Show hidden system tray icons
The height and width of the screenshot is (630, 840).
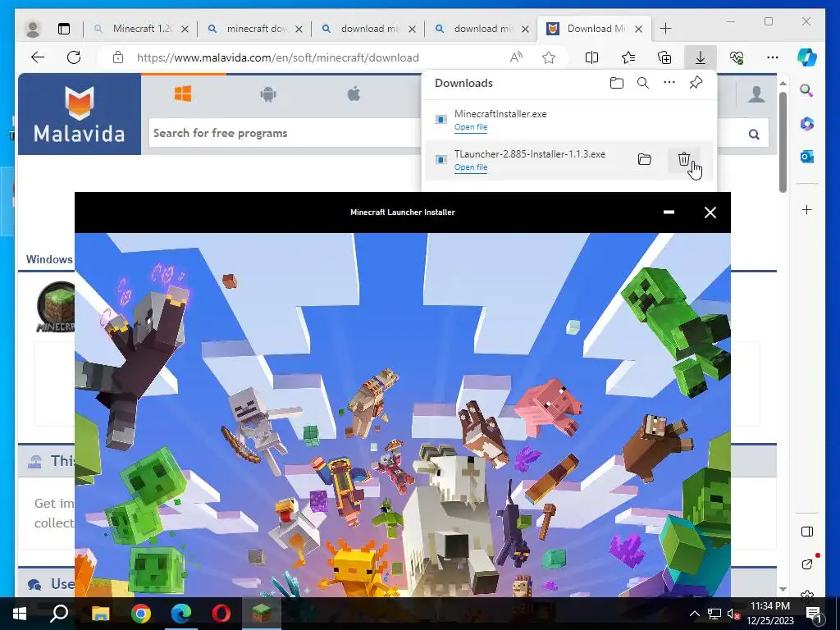[694, 614]
